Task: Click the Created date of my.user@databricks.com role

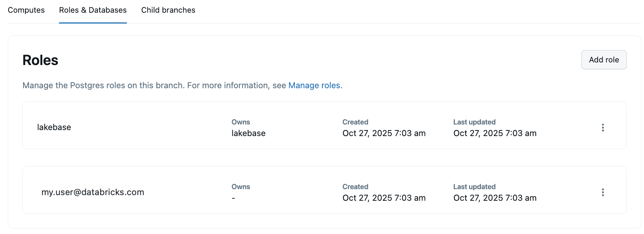Action: (384, 198)
